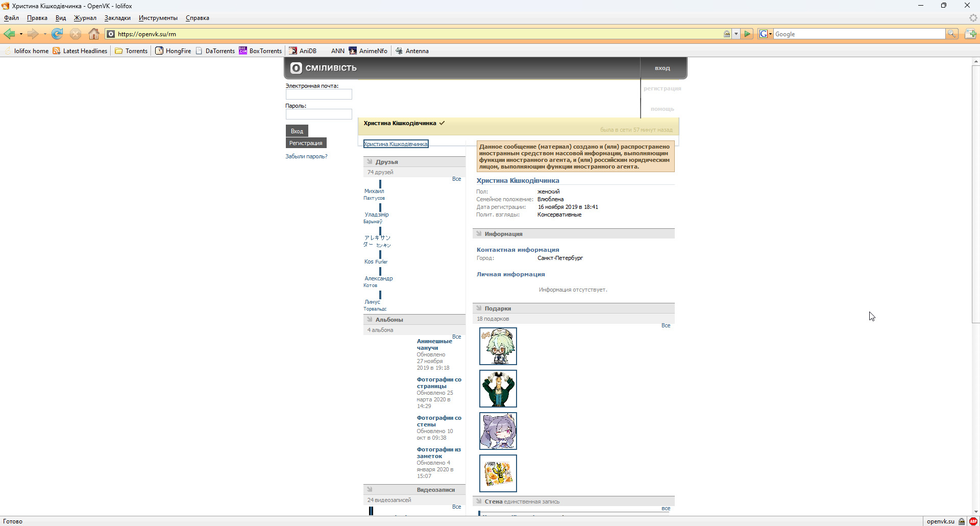
Task: Click the green Go arrow
Action: click(747, 34)
